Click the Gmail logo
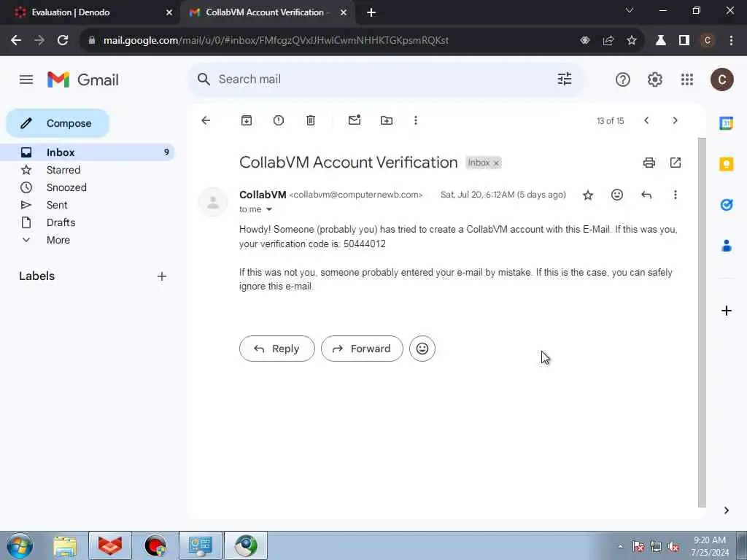The width and height of the screenshot is (747, 560). [83, 79]
